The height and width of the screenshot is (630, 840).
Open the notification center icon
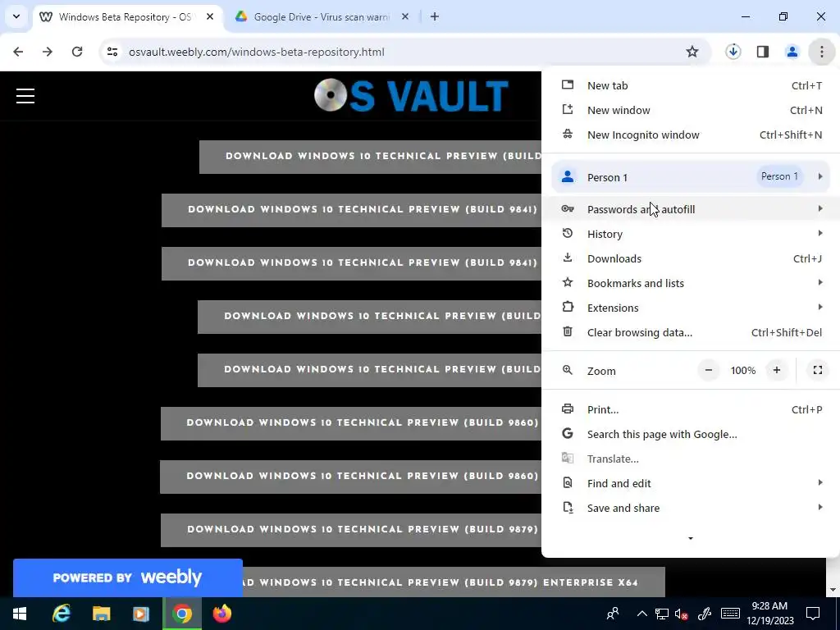(x=813, y=614)
